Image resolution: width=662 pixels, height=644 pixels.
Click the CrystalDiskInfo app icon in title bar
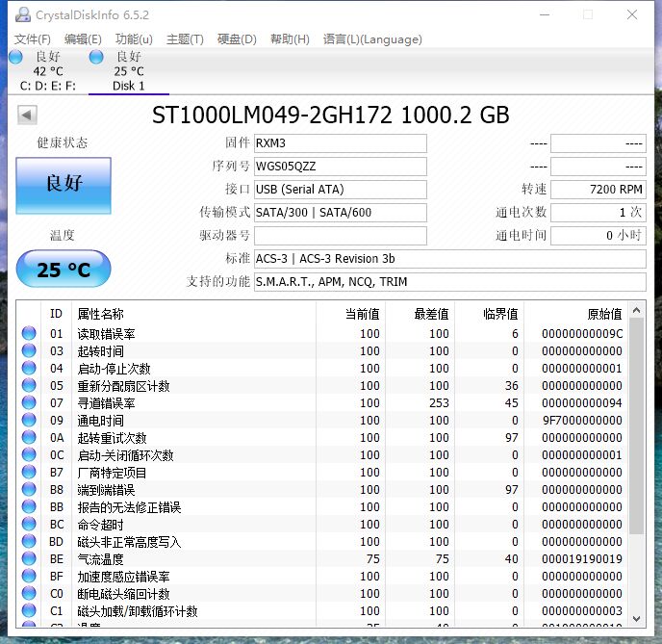(23, 14)
